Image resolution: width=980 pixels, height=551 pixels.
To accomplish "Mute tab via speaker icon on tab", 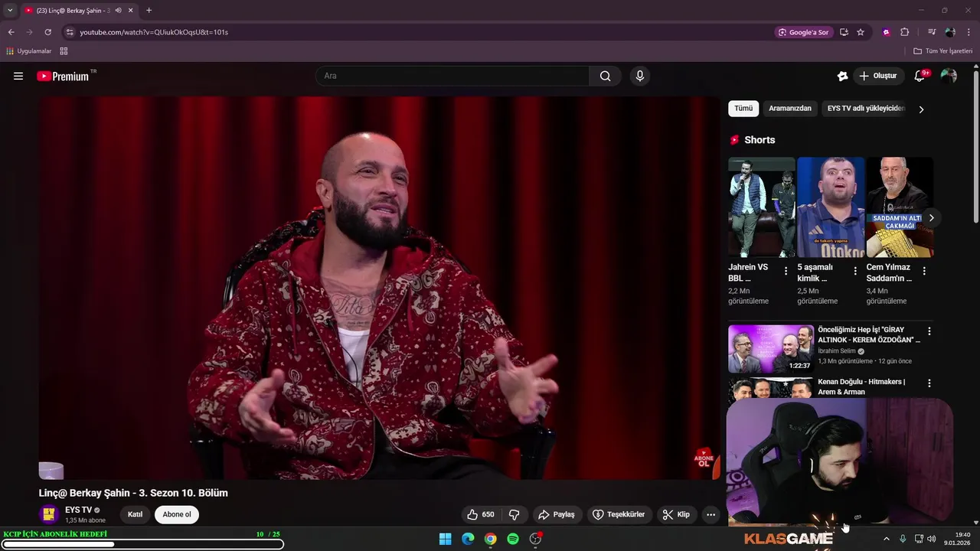I will tap(118, 11).
